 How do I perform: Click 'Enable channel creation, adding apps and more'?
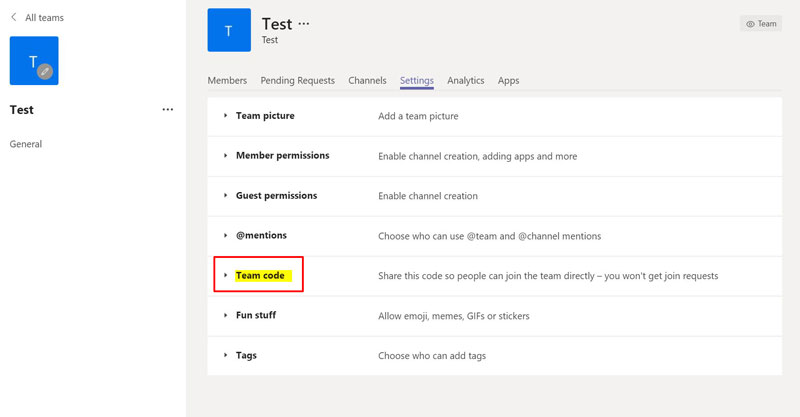pyautogui.click(x=478, y=156)
